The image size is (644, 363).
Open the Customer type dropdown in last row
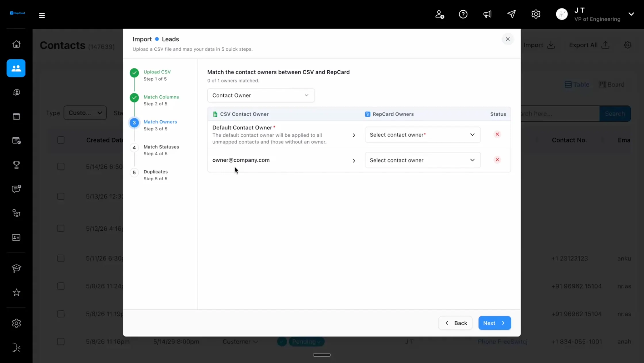click(x=240, y=342)
